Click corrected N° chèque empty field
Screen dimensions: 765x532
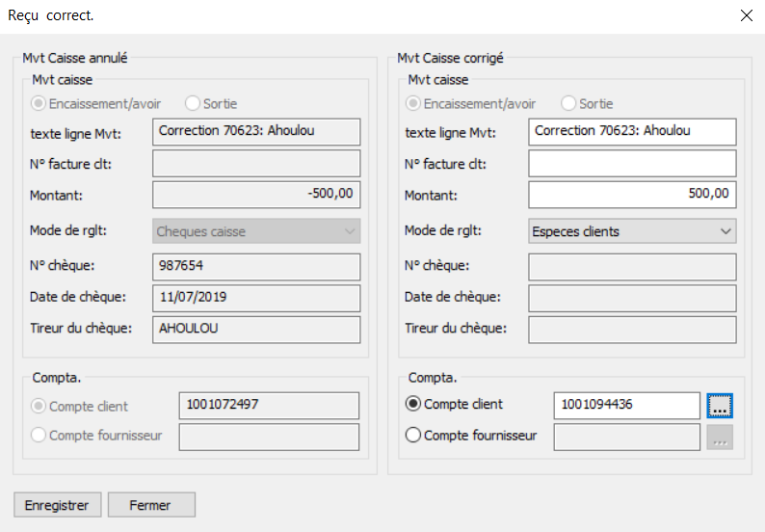coord(632,267)
